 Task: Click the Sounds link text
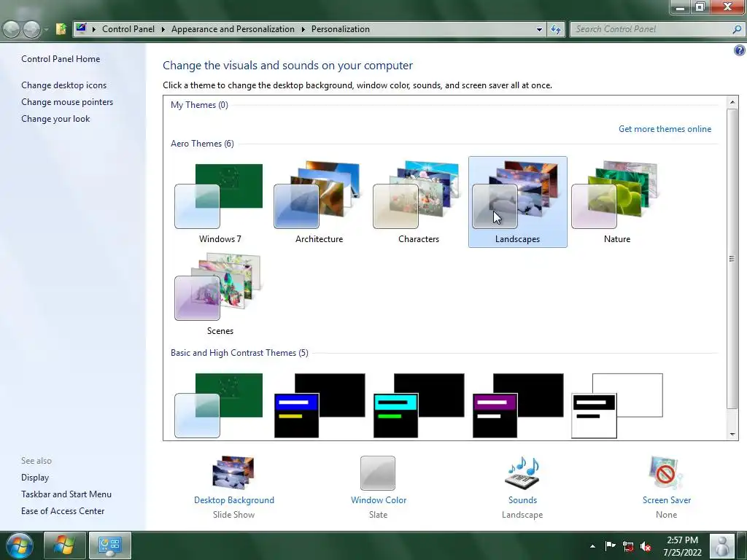click(x=522, y=500)
